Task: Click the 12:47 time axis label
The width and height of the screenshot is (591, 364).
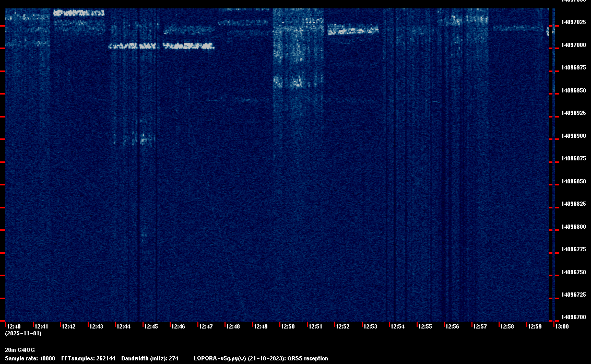Action: [x=206, y=326]
